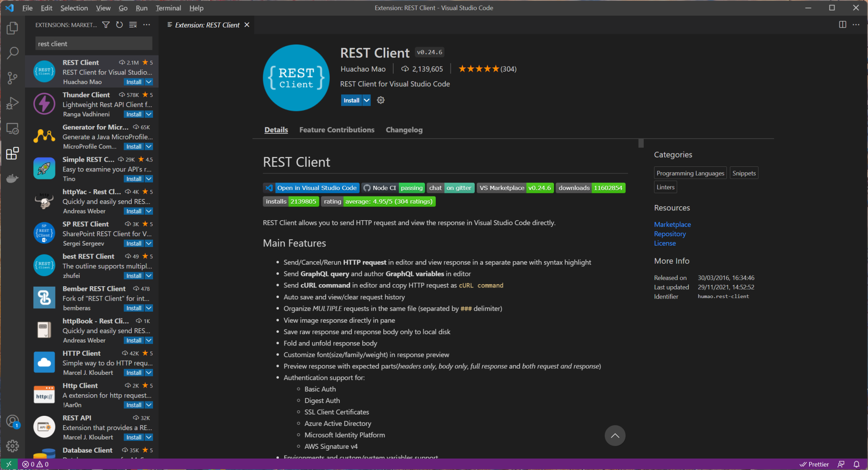Toggle the Prettier formatter in the status bar
868x470 pixels.
pos(814,464)
